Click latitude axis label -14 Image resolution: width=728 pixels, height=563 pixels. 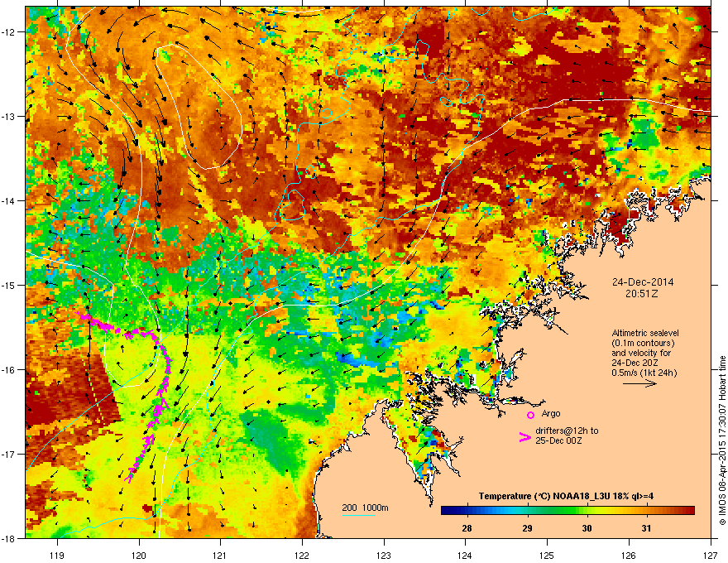point(9,200)
